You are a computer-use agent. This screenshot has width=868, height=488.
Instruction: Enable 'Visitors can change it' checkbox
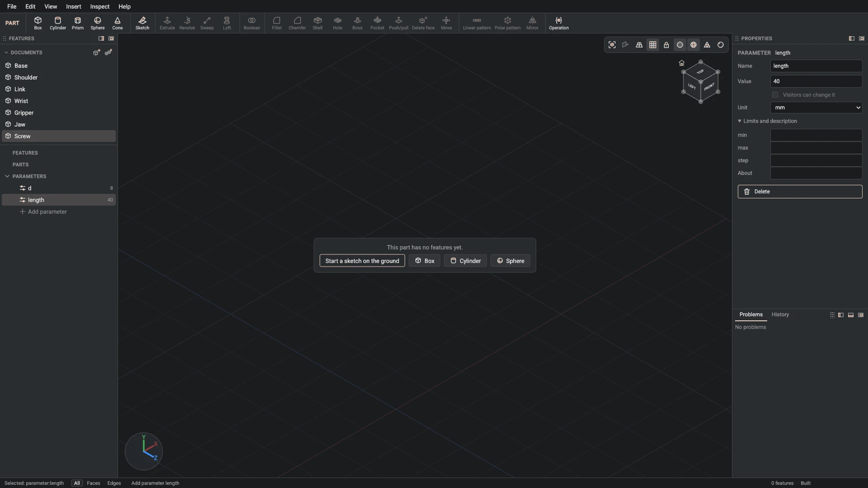coord(775,95)
